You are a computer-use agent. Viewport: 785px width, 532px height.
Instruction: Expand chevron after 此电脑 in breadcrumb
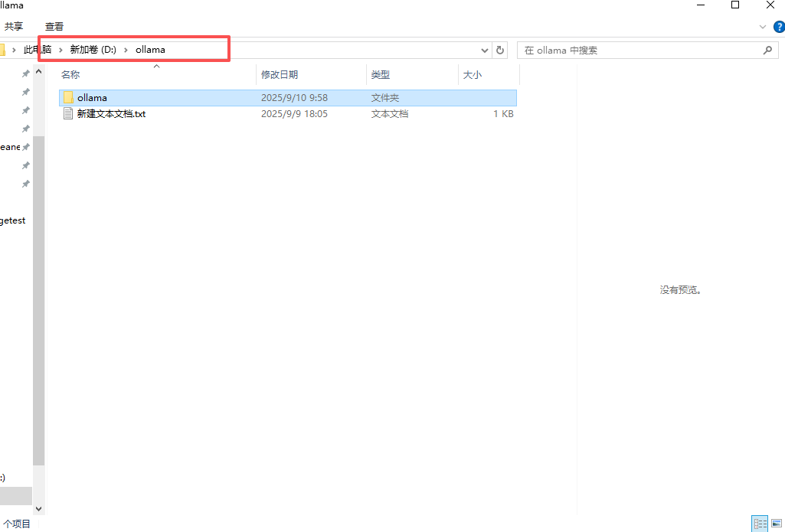[x=61, y=50]
